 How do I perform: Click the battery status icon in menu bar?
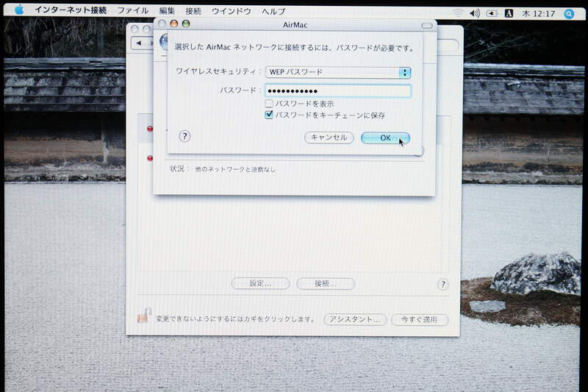point(492,13)
